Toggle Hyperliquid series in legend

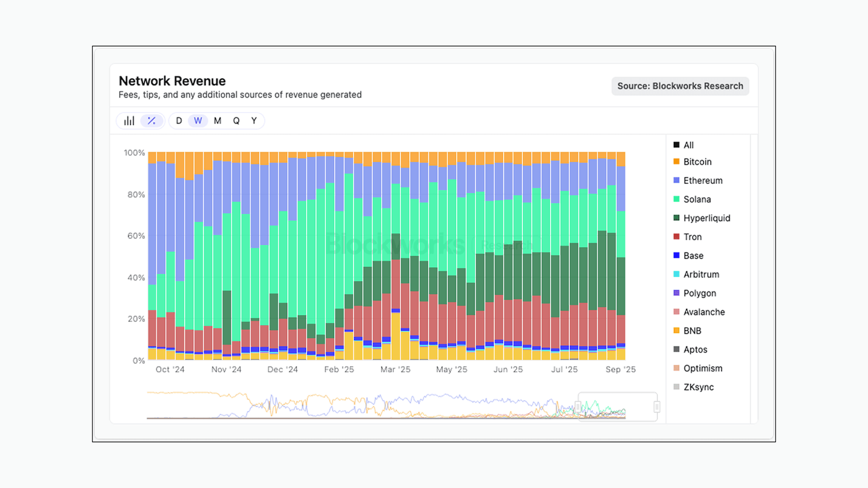click(702, 218)
